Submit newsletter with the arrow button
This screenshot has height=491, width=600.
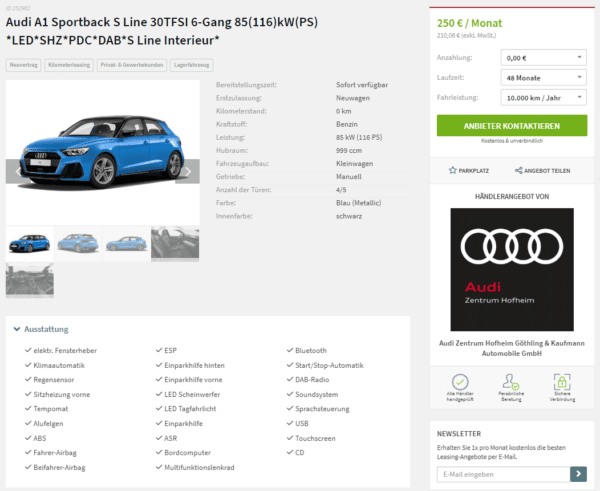[x=578, y=474]
